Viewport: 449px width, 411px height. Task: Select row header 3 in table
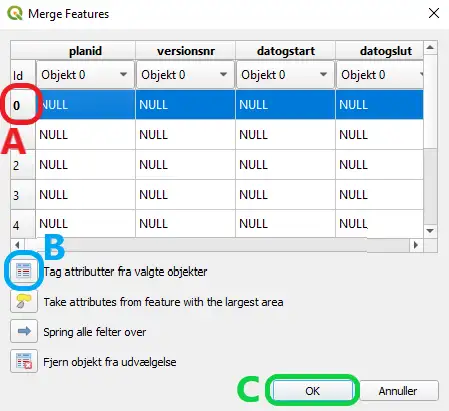(23, 195)
